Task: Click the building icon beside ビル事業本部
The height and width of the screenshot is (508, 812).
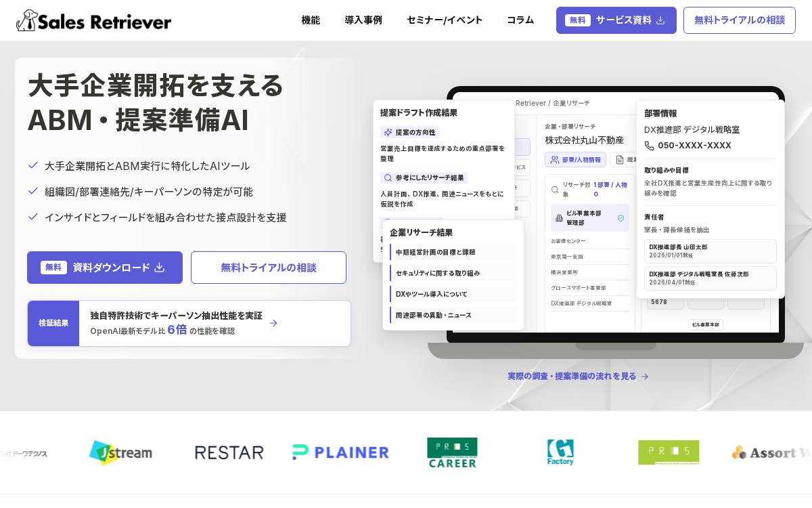Action: [x=559, y=218]
